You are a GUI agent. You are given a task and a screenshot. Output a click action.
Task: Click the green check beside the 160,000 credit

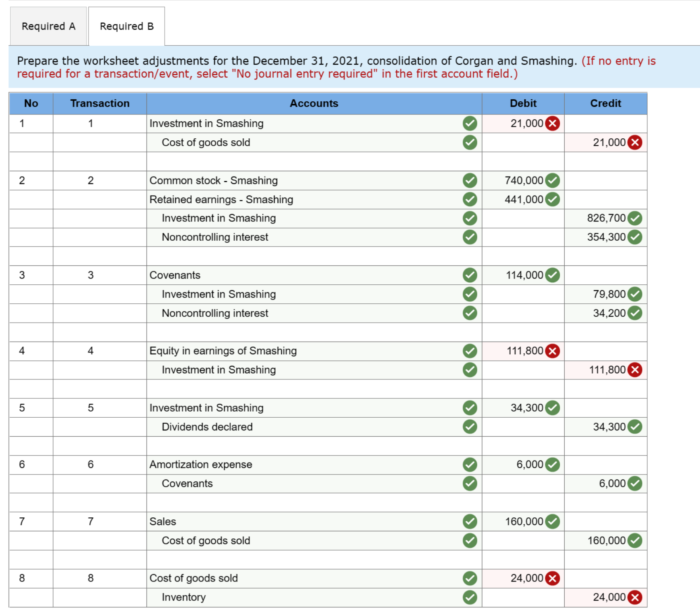[x=635, y=540]
